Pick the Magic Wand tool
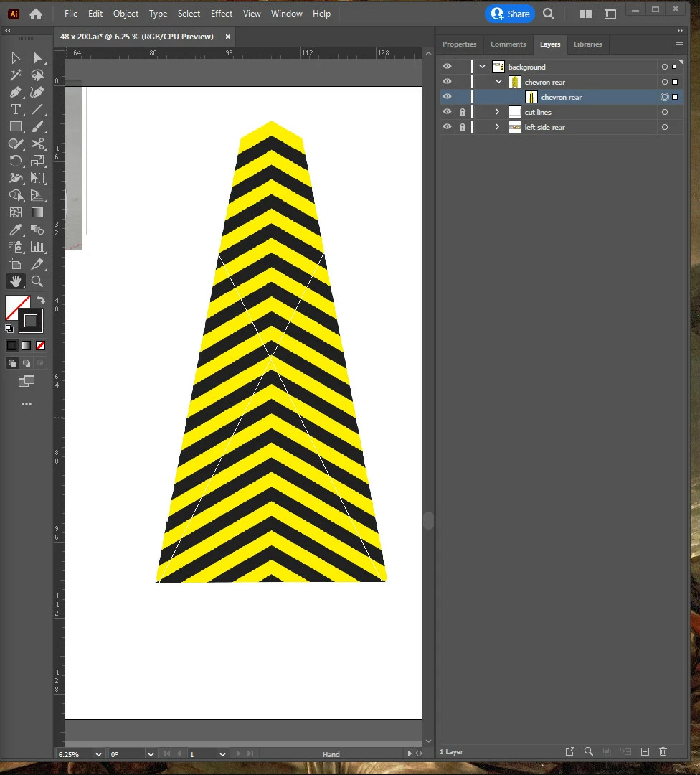This screenshot has height=775, width=700. click(x=15, y=75)
